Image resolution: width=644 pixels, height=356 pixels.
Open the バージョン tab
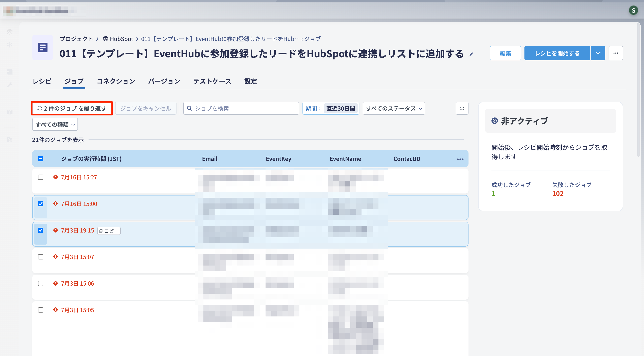[x=164, y=81]
